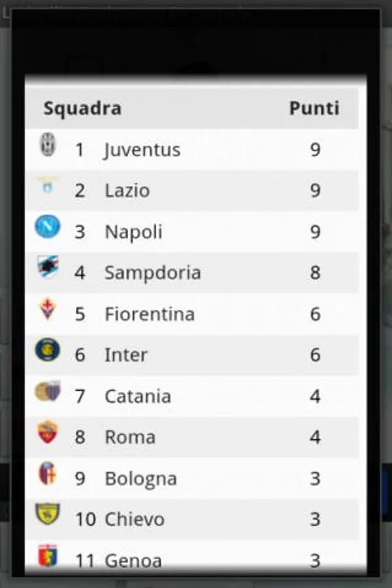This screenshot has height=588, width=392.
Task: Select the Napoli club badge
Action: [48, 227]
